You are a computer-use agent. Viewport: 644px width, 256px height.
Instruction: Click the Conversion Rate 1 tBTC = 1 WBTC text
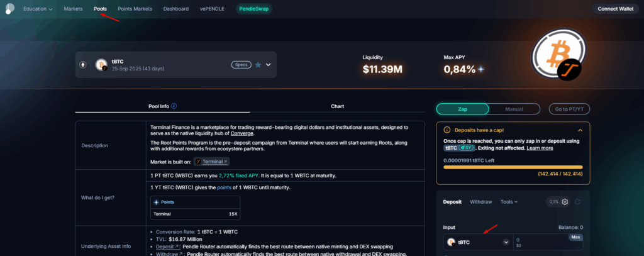pyautogui.click(x=197, y=231)
